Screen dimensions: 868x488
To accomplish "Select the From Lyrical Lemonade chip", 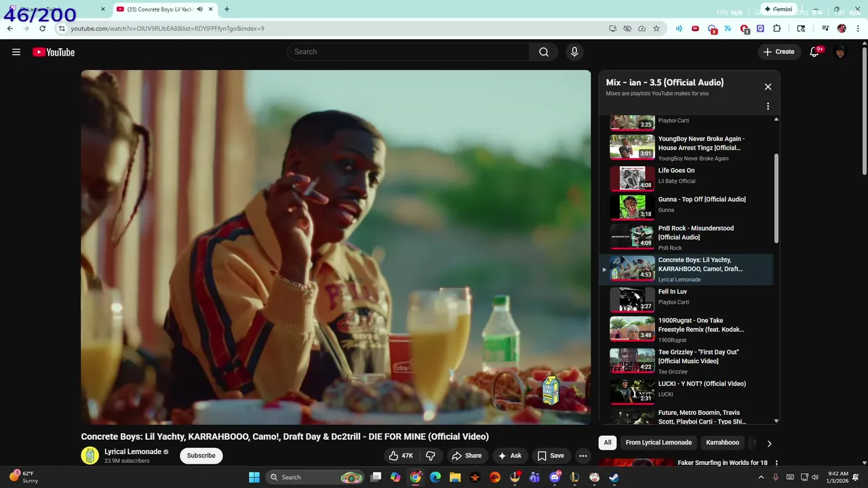I will [x=658, y=443].
